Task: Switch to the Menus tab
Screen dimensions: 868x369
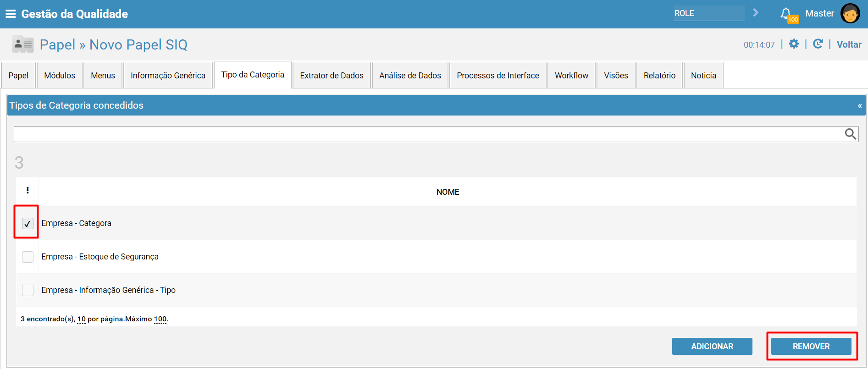Action: point(103,75)
